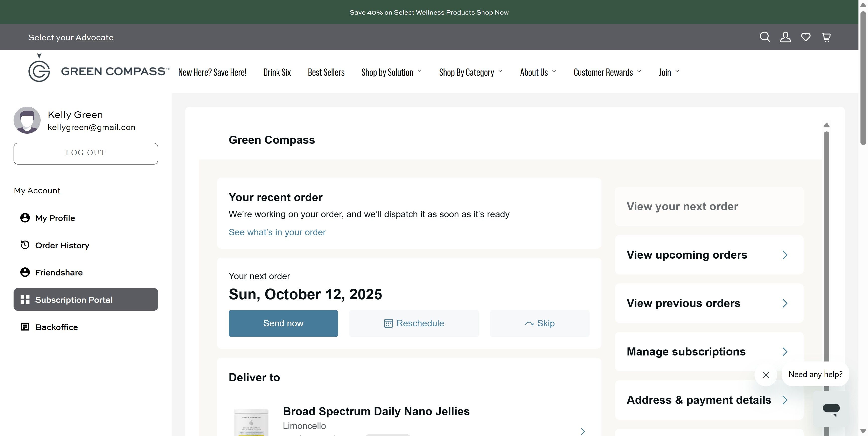The width and height of the screenshot is (868, 436).
Task: Click the 'Broad Spectrum Daily Nano Jellies' title
Action: pyautogui.click(x=376, y=411)
